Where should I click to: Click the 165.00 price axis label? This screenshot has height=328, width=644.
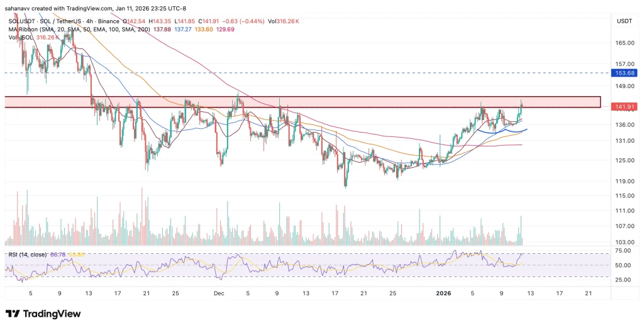point(624,43)
